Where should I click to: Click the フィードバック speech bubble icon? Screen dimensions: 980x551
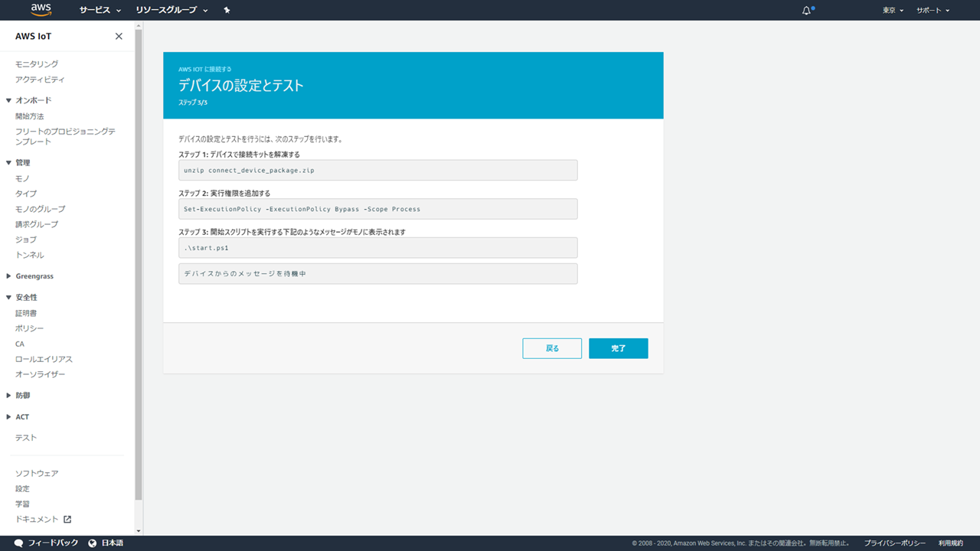click(18, 543)
